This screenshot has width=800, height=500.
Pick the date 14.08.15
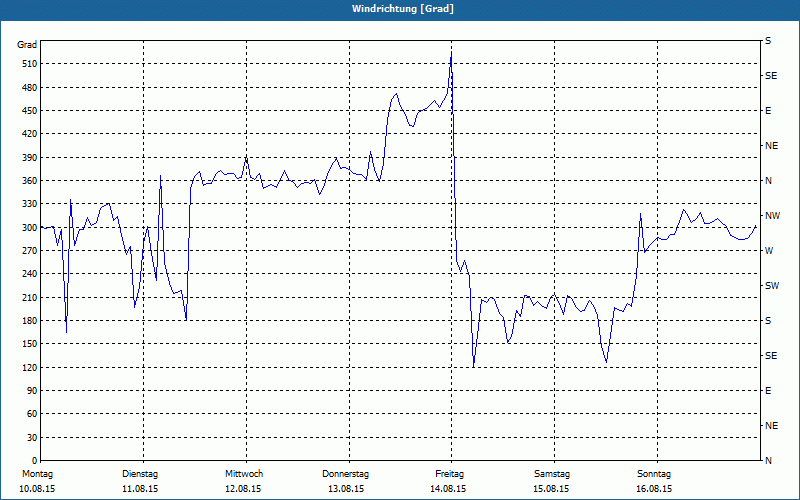[448, 489]
